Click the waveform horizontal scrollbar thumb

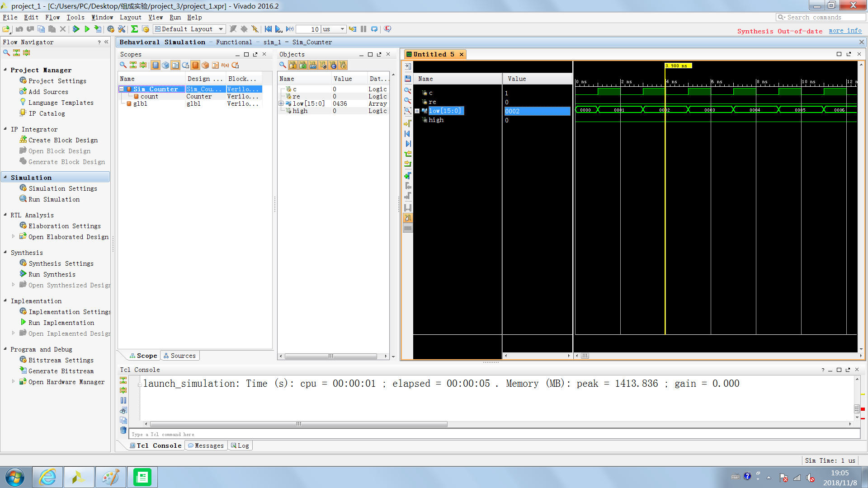585,356
